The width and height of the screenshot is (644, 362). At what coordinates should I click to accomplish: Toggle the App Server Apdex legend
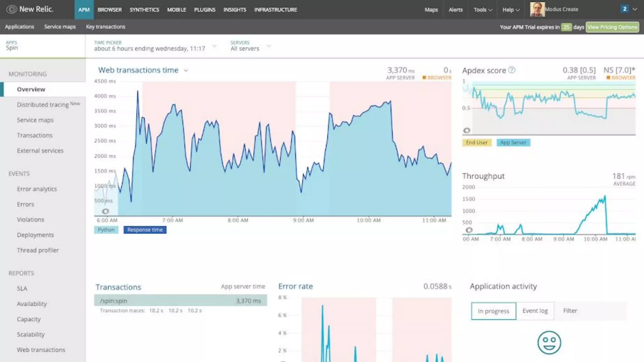click(513, 143)
